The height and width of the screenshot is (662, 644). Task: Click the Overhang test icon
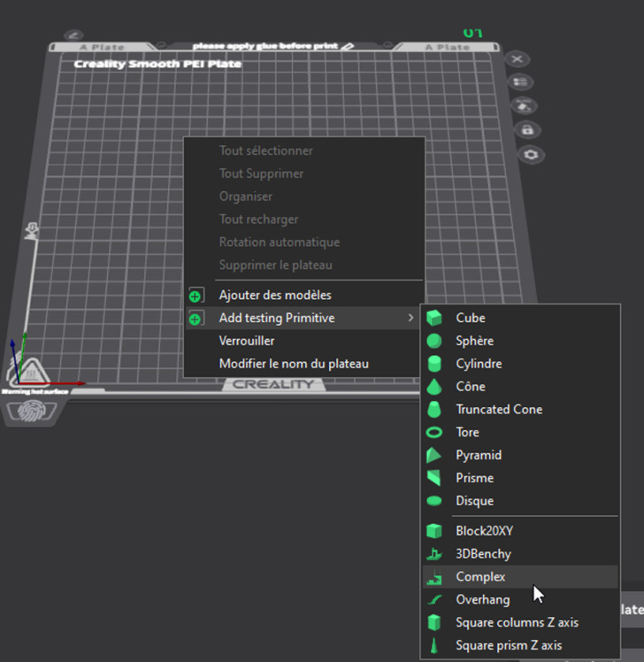click(433, 599)
